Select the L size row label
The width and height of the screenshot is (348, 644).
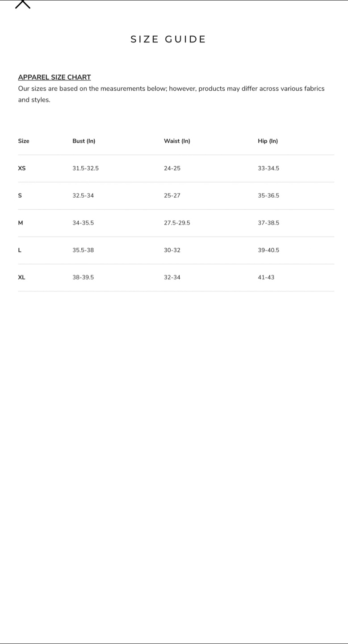[20, 250]
